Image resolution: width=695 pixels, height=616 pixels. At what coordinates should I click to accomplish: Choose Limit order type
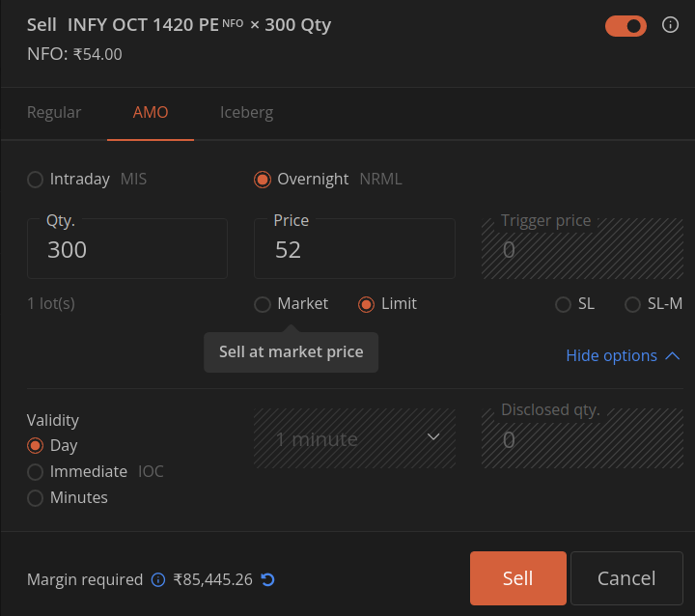(366, 304)
